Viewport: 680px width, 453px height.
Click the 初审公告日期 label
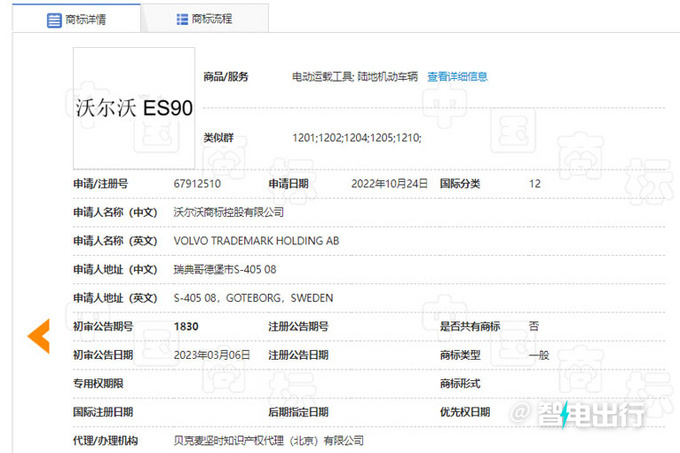[x=103, y=355]
